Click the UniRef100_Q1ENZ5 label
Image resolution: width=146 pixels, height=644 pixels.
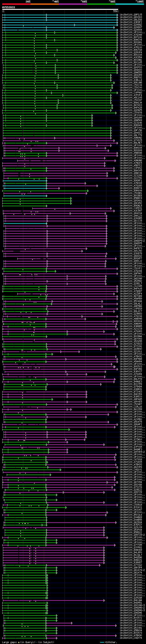coord(131,110)
